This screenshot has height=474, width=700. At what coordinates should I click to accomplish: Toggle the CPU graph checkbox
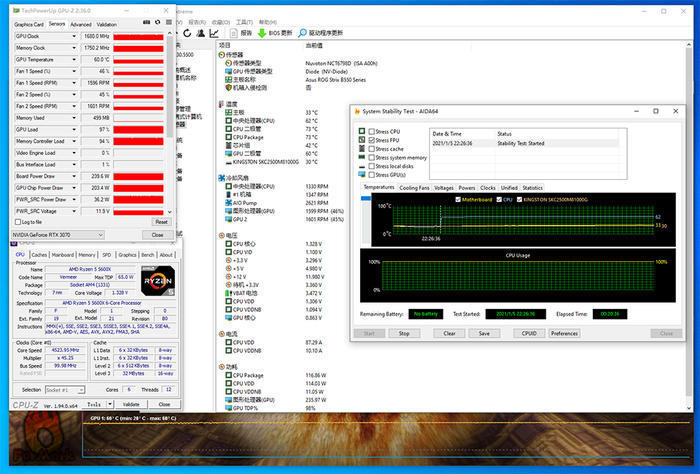pos(499,200)
